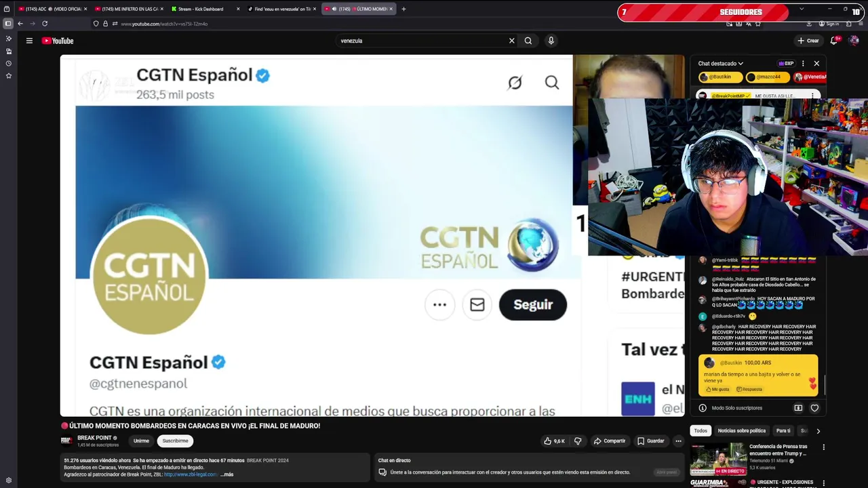The height and width of the screenshot is (488, 868).
Task: Expand the description with ...más
Action: pyautogui.click(x=227, y=474)
